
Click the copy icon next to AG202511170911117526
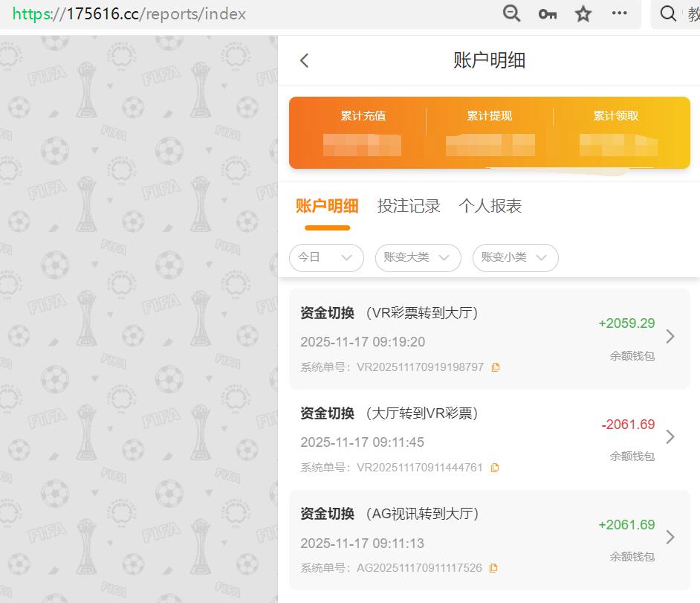pyautogui.click(x=493, y=567)
